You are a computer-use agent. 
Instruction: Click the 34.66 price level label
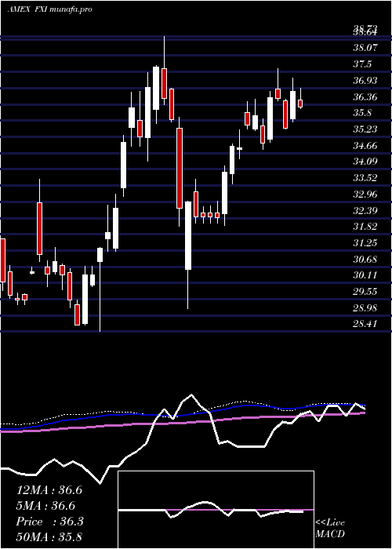coord(365,145)
